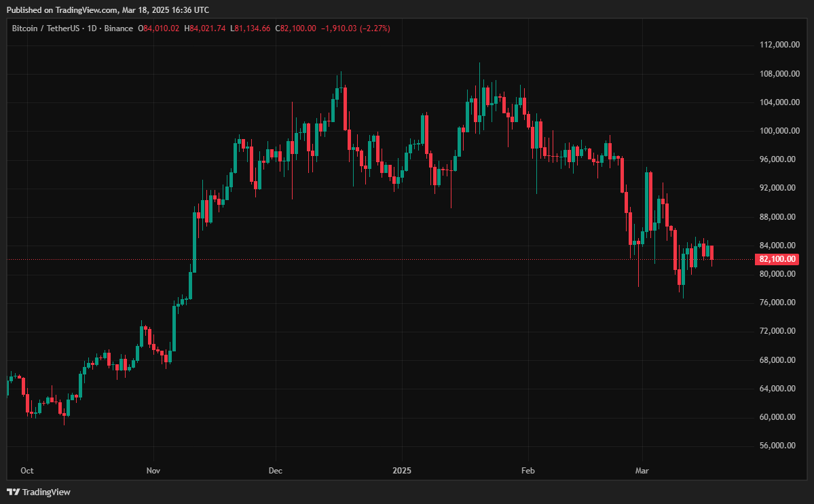Click the close value C82,100.00
The height and width of the screenshot is (504, 814).
[x=295, y=28]
